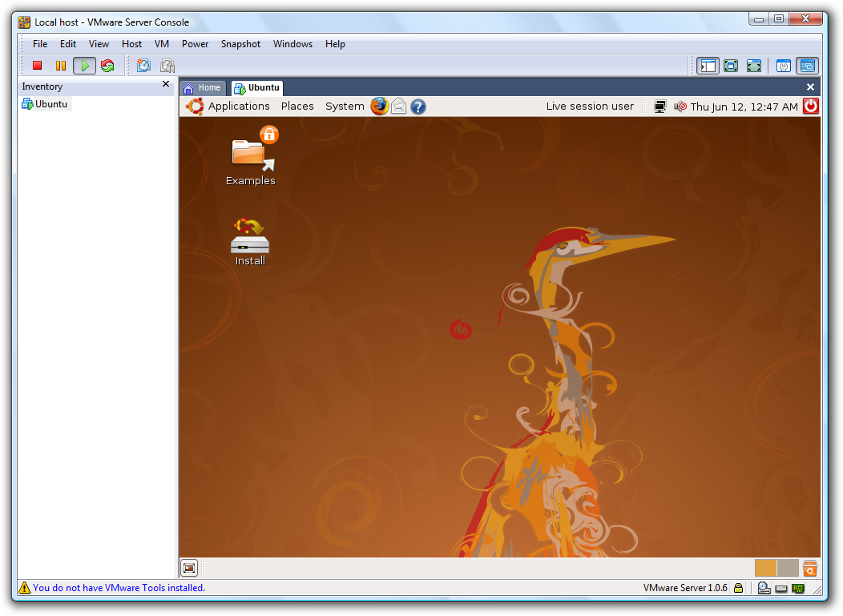843x616 pixels.
Task: Switch to the Ubuntu tab
Action: pos(257,87)
